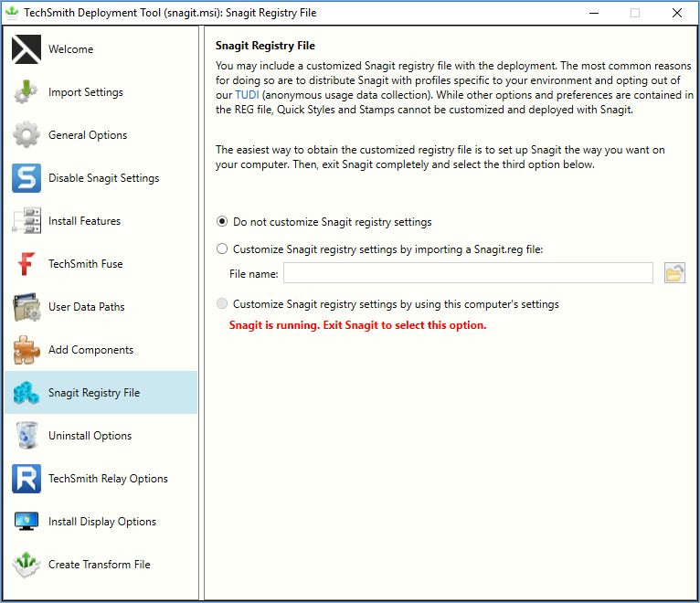Open Install Display Options label

tap(102, 522)
